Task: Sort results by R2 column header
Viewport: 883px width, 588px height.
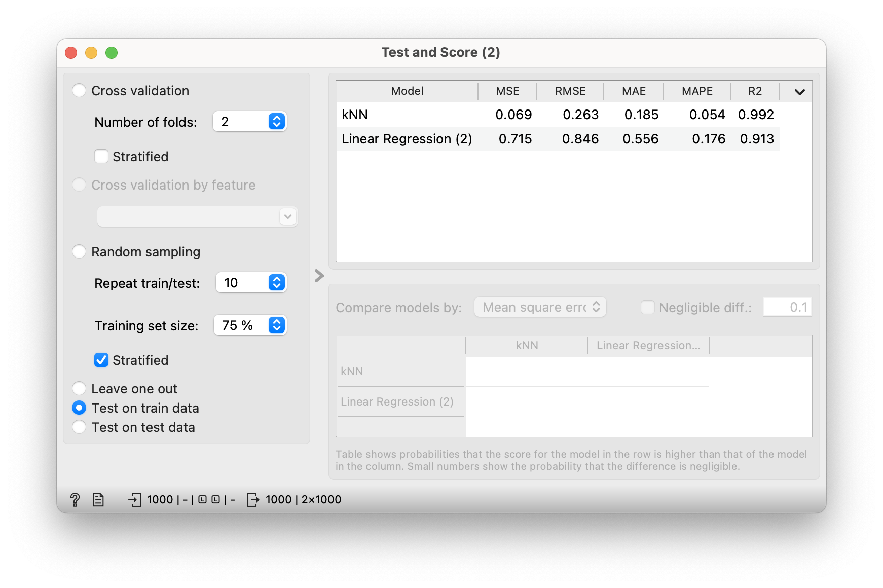Action: (x=755, y=91)
